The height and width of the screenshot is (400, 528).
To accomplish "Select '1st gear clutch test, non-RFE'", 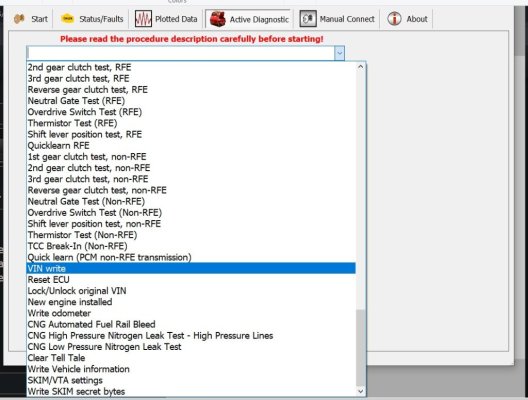I will (x=191, y=157).
